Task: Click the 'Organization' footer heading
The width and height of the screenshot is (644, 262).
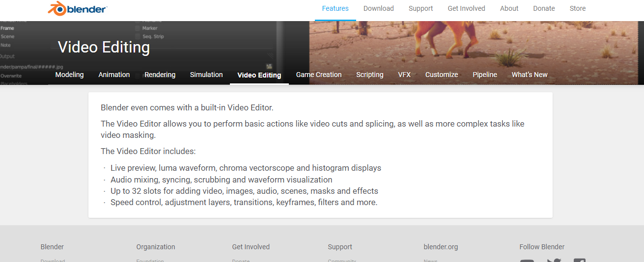Action: click(156, 247)
